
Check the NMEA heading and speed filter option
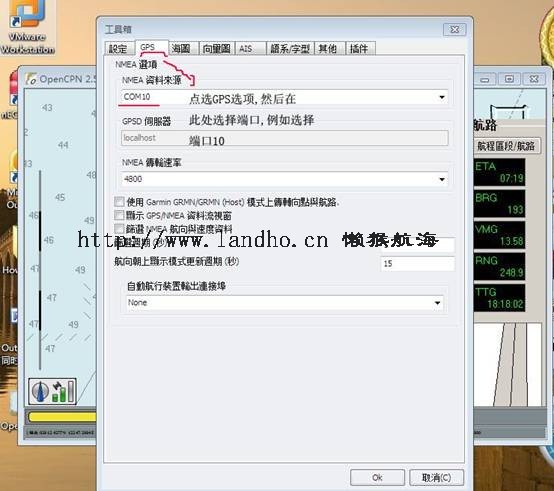(x=119, y=228)
